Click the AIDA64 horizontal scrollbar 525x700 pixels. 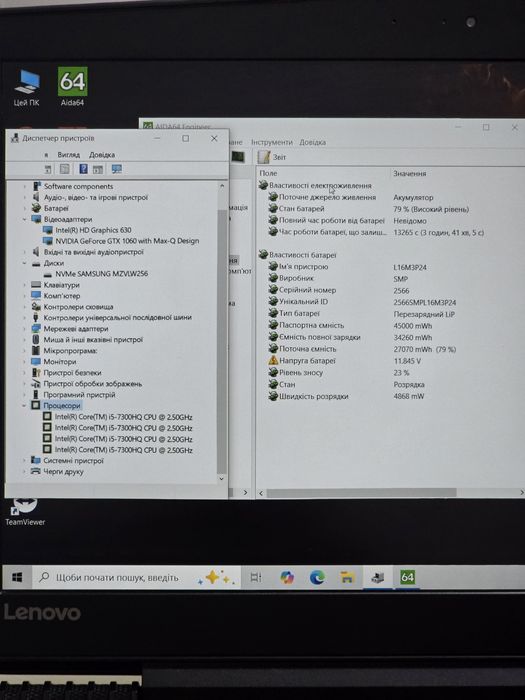click(x=361, y=492)
